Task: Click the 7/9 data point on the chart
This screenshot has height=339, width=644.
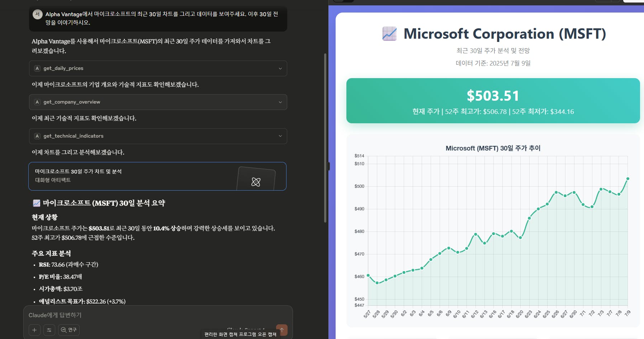Action: 628,178
